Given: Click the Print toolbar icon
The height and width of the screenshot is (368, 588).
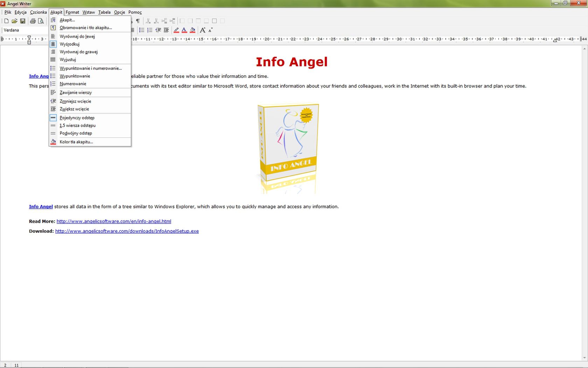Looking at the screenshot, I should tap(33, 21).
